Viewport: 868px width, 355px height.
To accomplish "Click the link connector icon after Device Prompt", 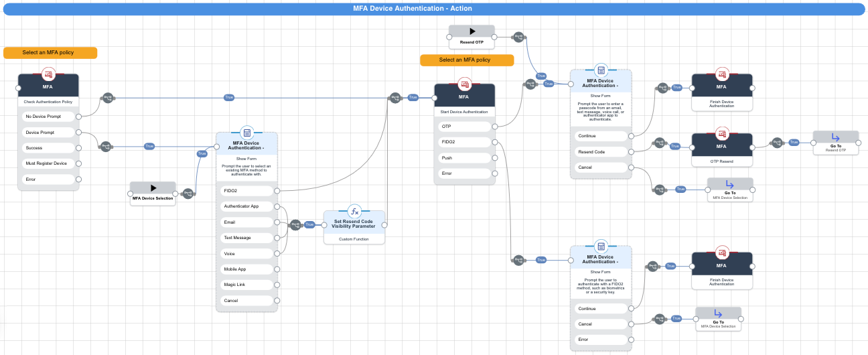I will (x=106, y=146).
